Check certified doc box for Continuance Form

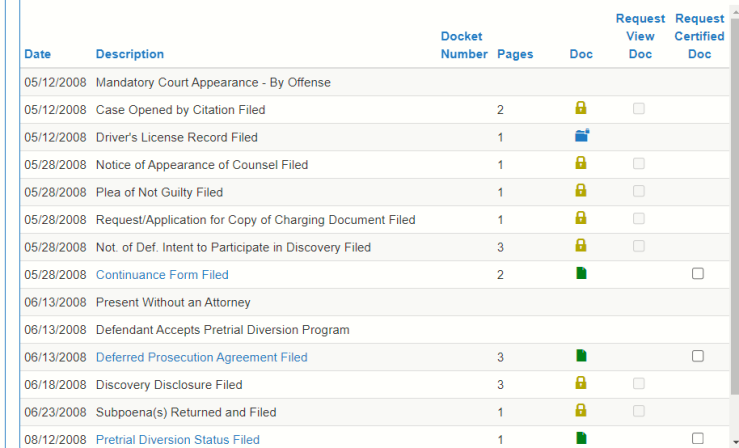point(698,274)
